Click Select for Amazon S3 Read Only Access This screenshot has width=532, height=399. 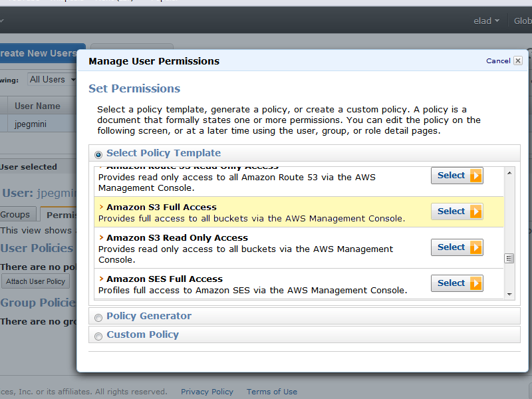point(457,247)
